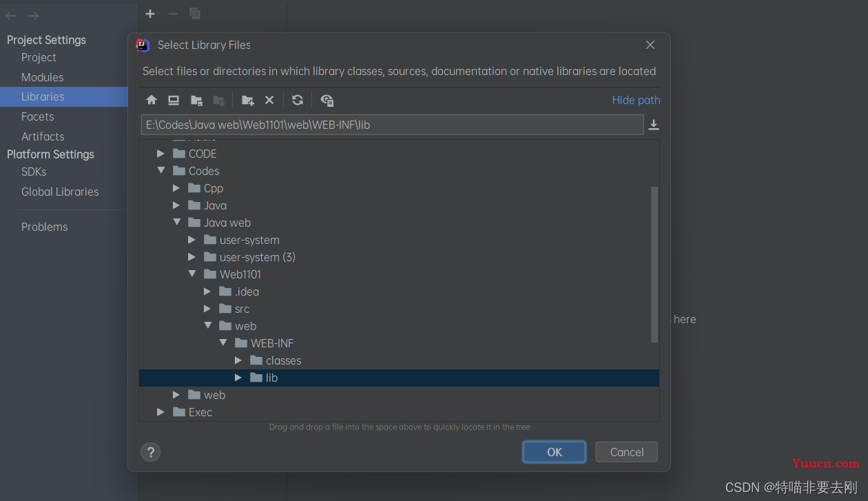Image resolution: width=868 pixels, height=501 pixels.
Task: Open Help via the question mark
Action: (x=150, y=452)
